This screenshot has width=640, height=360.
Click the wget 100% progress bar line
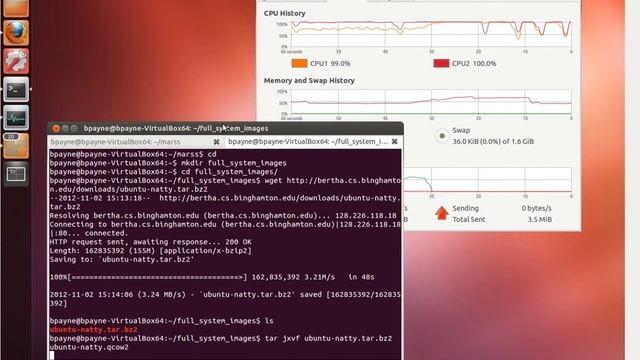click(212, 277)
